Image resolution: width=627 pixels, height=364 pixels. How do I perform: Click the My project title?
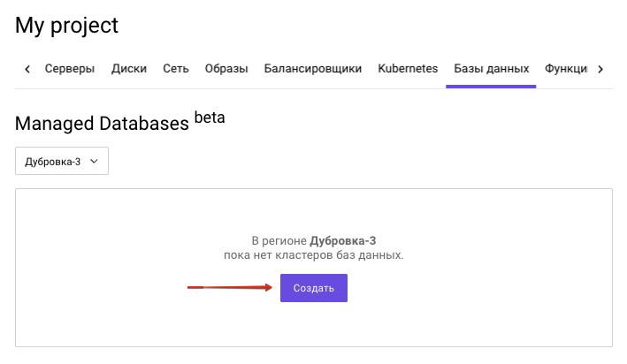click(67, 26)
